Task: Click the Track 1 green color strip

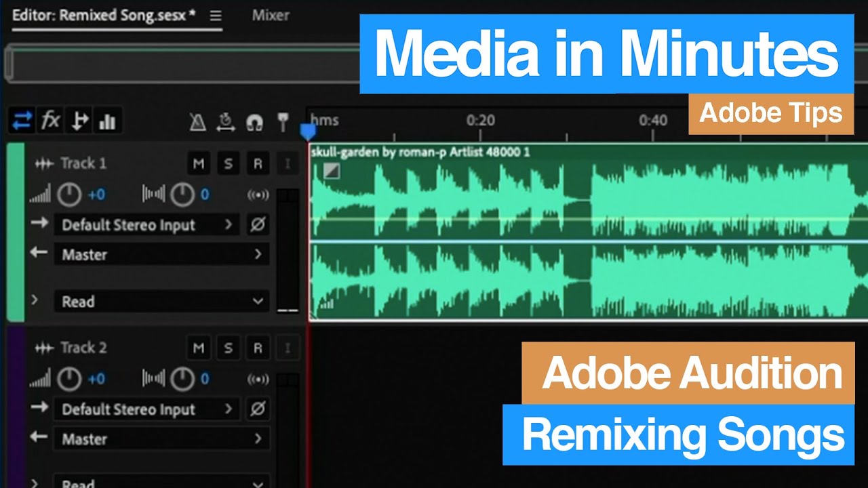Action: pyautogui.click(x=15, y=232)
